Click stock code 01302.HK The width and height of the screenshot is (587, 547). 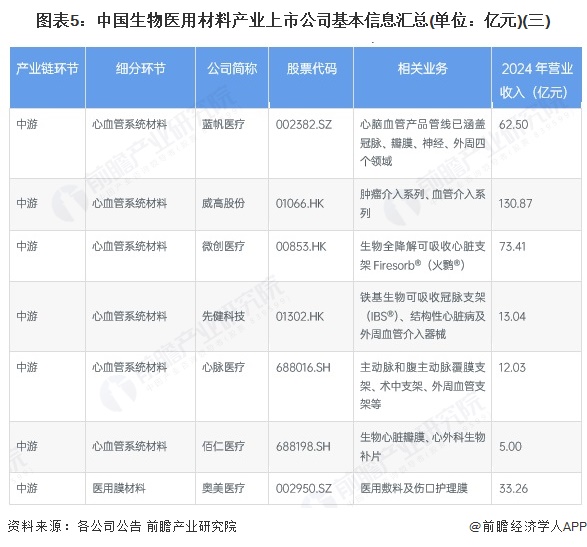(300, 316)
